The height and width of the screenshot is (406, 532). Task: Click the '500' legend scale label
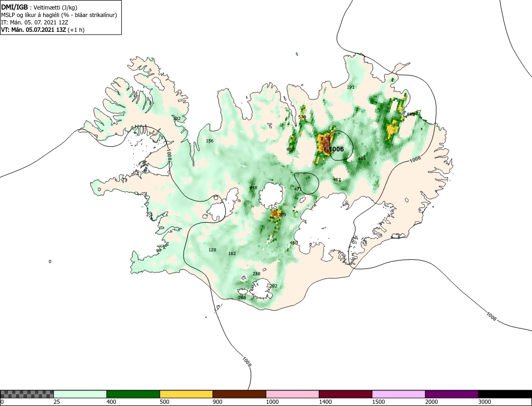click(164, 402)
